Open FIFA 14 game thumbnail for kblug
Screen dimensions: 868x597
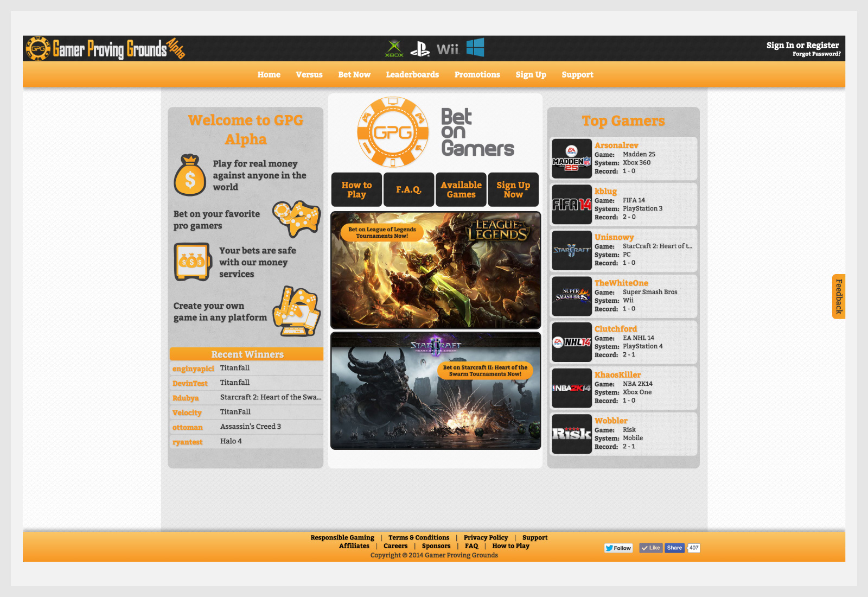point(572,205)
